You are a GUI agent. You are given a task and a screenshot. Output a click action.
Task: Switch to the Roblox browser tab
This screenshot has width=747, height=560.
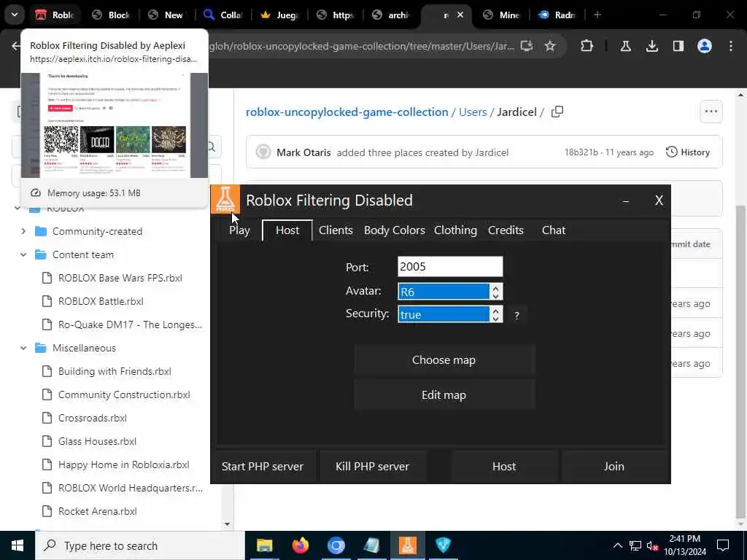click(x=55, y=15)
